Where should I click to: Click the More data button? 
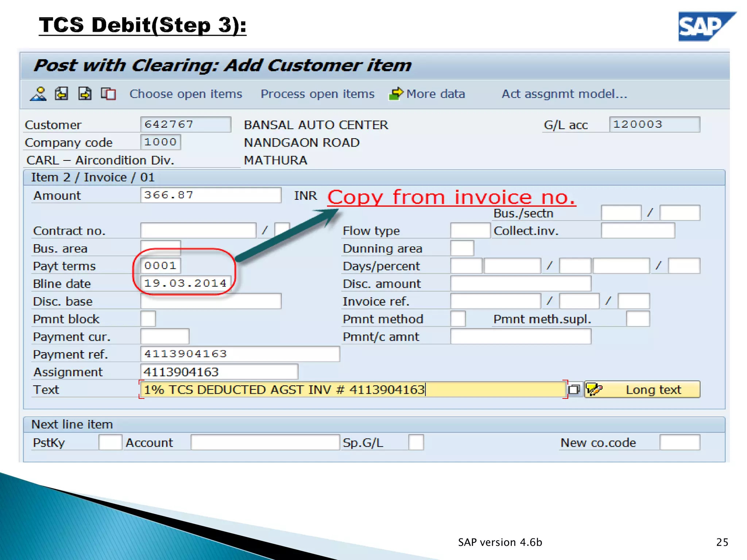tap(427, 94)
